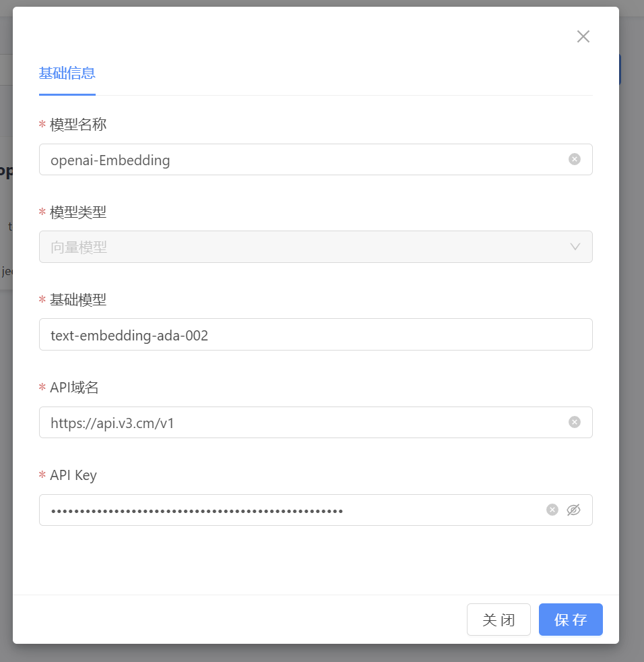Clear the openai-Embedding model name field
Image resolution: width=644 pixels, height=662 pixels.
574,159
